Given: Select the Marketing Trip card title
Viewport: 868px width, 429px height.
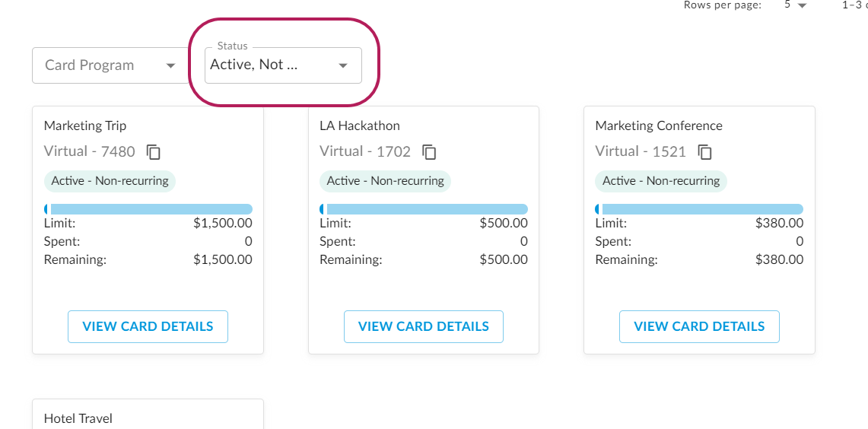Looking at the screenshot, I should pyautogui.click(x=85, y=126).
